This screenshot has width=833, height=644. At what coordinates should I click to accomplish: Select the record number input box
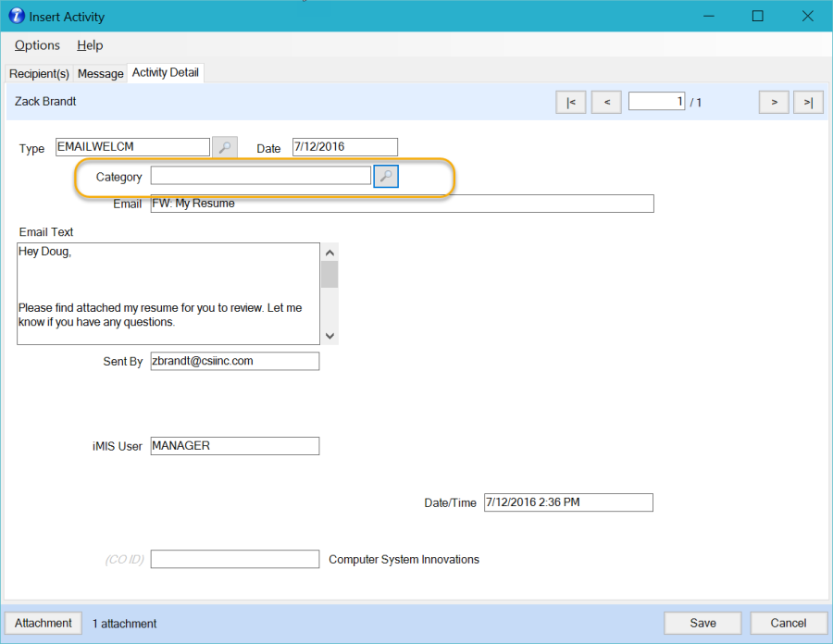click(x=656, y=102)
